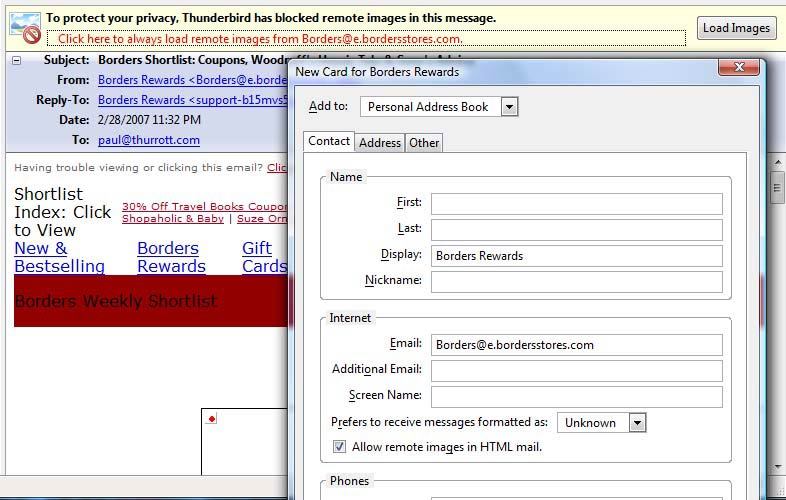The image size is (786, 500).
Task: Click the Borders Weekly Shortlist banner text
Action: point(116,301)
